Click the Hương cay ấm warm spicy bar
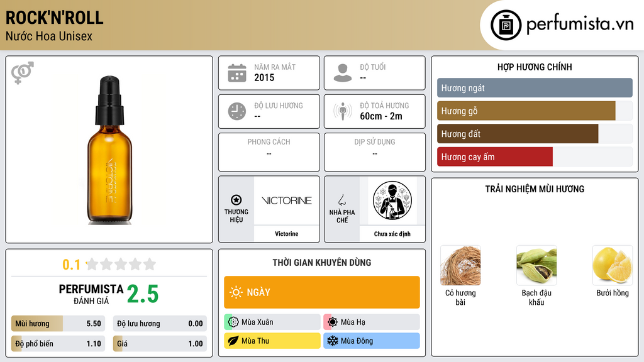Screen dimensions: 644x362 pos(535,156)
